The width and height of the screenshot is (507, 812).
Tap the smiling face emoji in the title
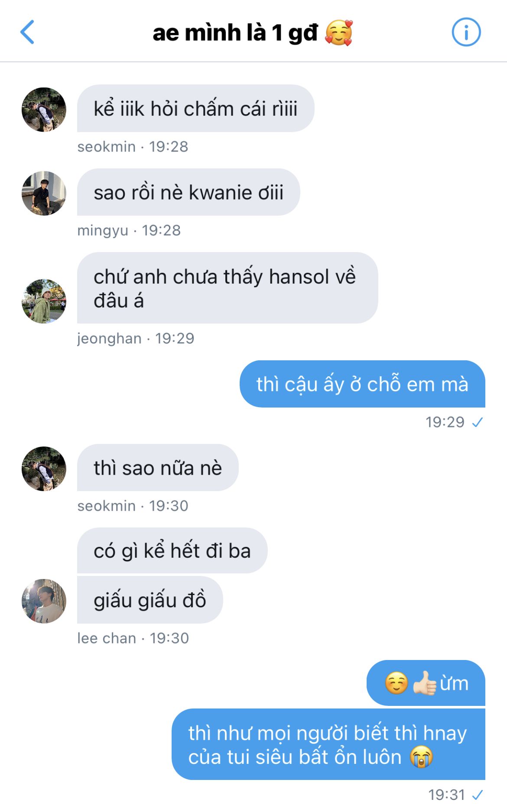[x=339, y=33]
